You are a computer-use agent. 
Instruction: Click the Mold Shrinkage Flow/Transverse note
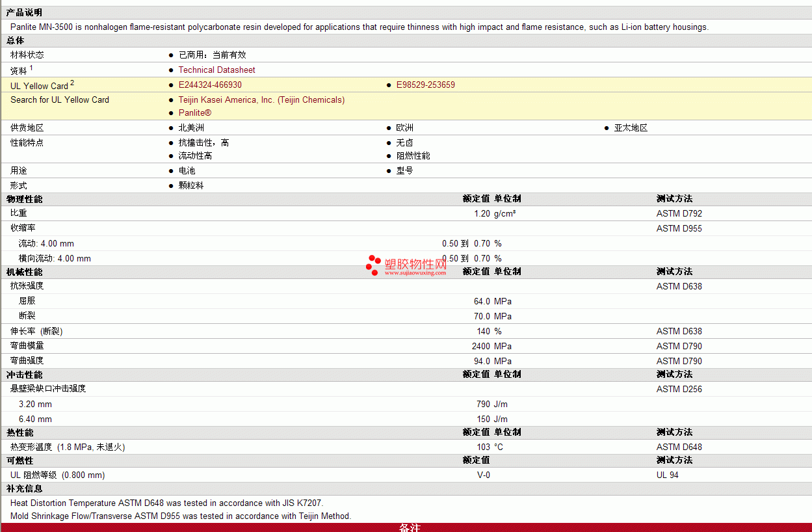(181, 516)
